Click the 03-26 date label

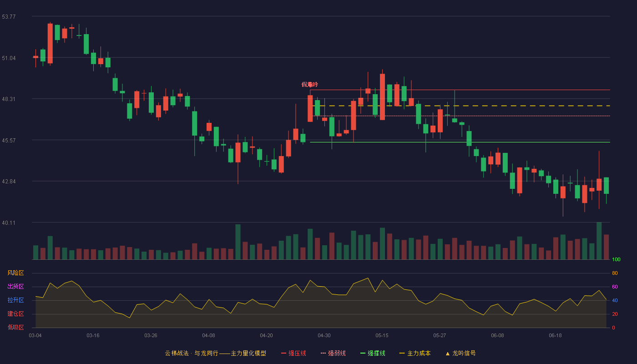151,335
